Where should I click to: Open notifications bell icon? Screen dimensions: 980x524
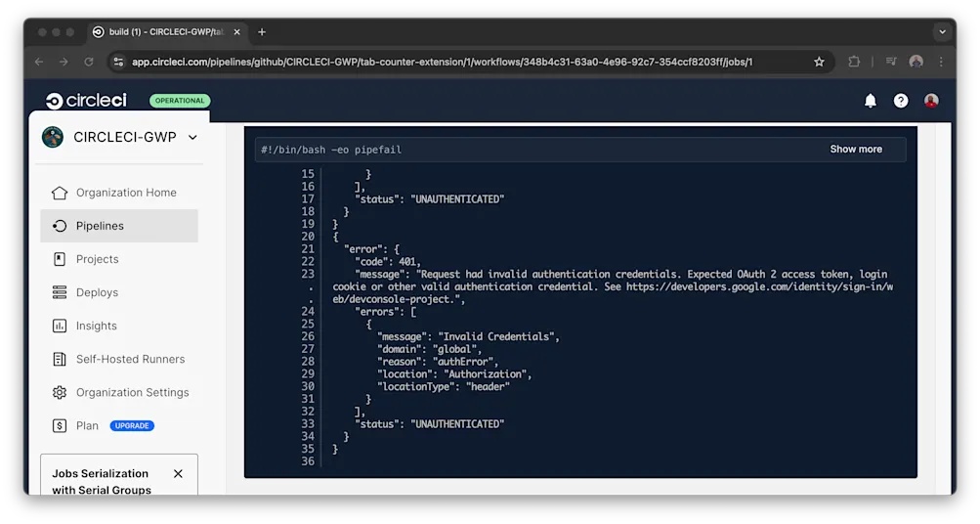coord(870,101)
